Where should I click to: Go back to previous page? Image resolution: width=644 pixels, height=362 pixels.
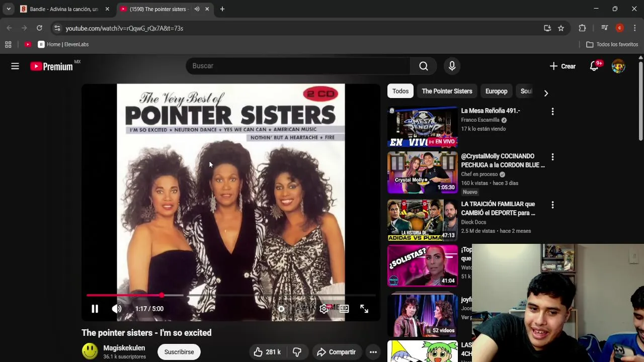[9, 28]
